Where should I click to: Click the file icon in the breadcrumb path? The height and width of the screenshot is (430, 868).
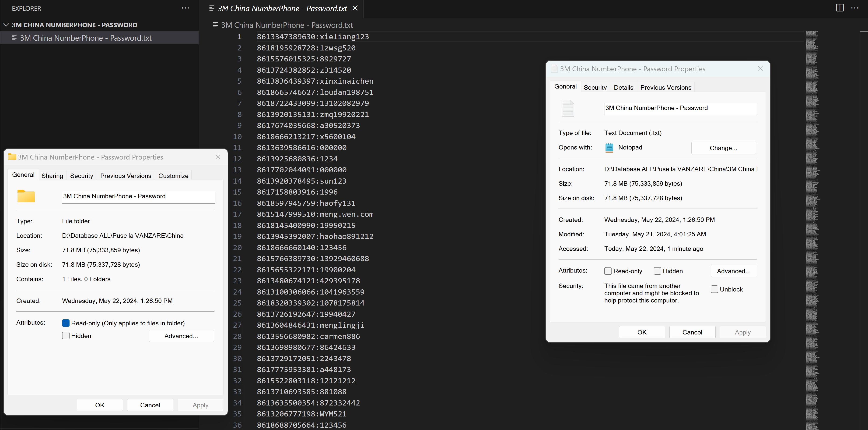(x=215, y=25)
